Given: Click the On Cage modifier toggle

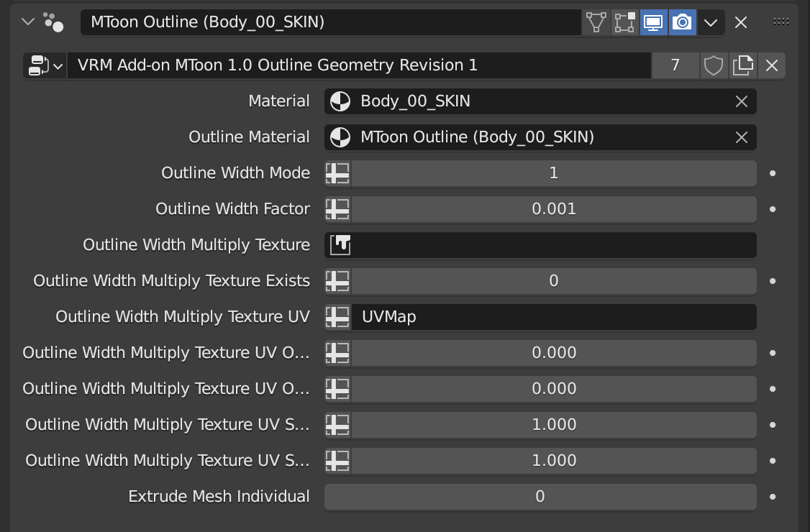Looking at the screenshot, I should coord(596,22).
